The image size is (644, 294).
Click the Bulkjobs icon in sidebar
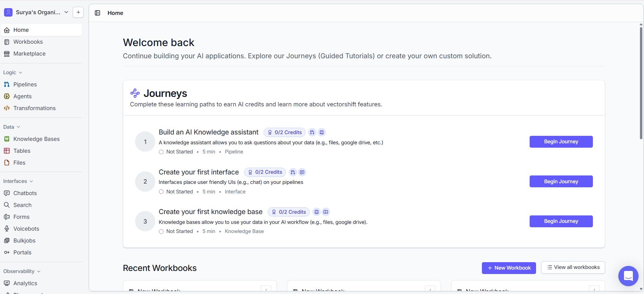[x=7, y=240]
